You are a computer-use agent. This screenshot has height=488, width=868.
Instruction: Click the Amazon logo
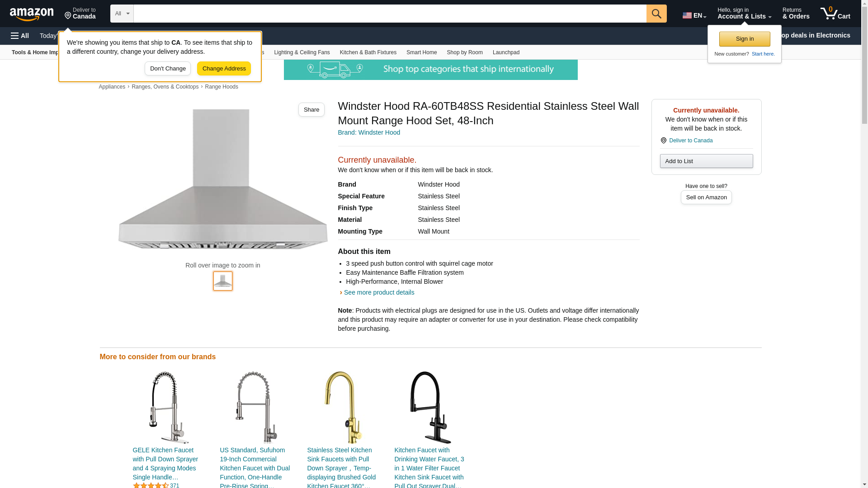click(x=32, y=14)
